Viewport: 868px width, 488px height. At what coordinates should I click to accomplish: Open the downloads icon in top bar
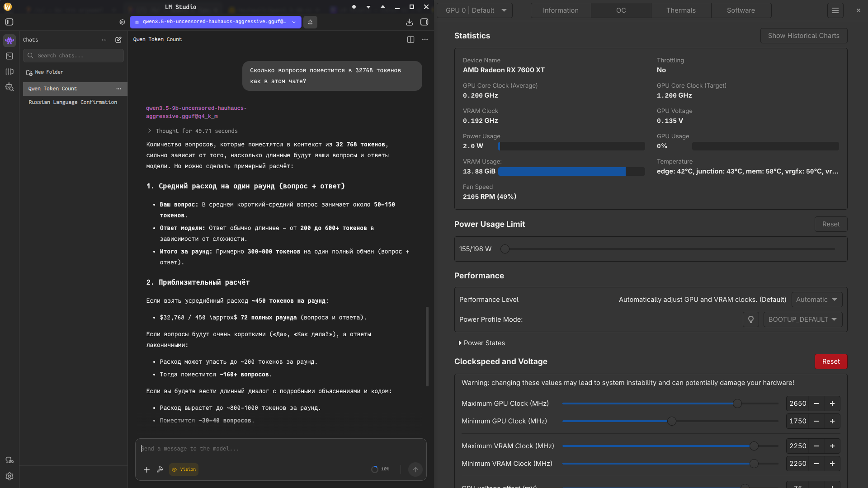point(409,22)
